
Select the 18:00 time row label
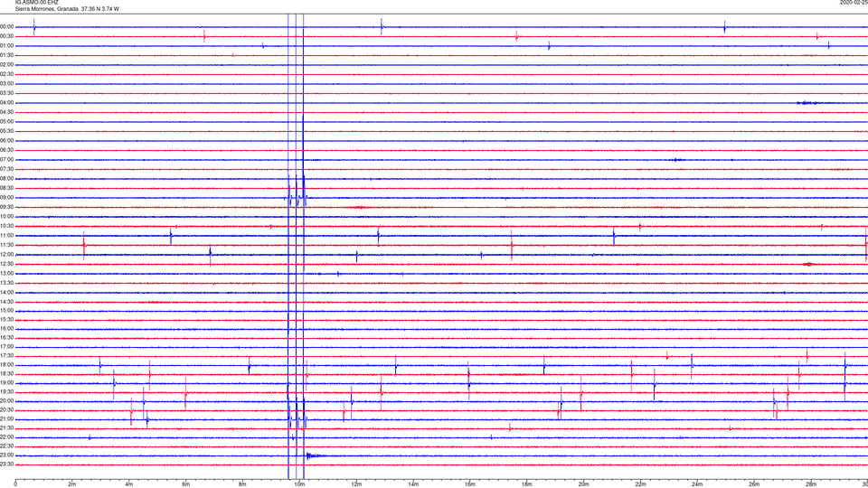[x=7, y=365]
